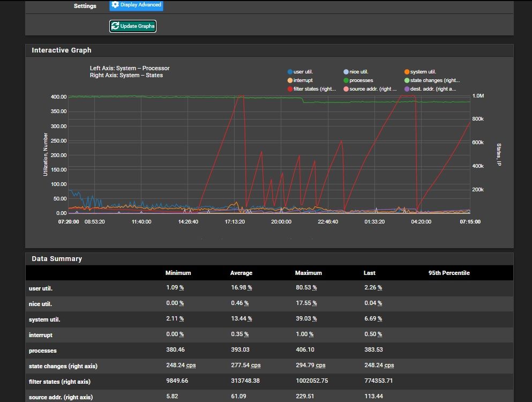Select the source addr. (right axis) row label
This screenshot has height=402, width=532.
[x=61, y=397]
